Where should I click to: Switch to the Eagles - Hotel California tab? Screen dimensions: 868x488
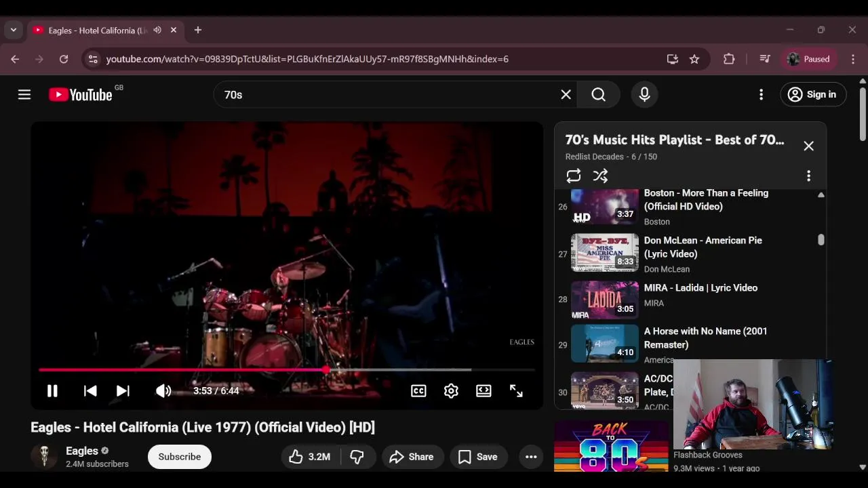(x=97, y=30)
